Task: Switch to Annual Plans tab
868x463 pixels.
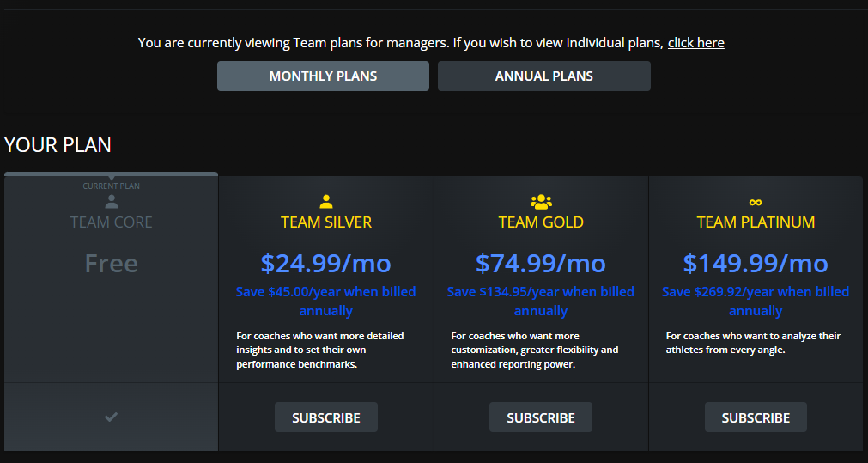Action: (x=544, y=76)
